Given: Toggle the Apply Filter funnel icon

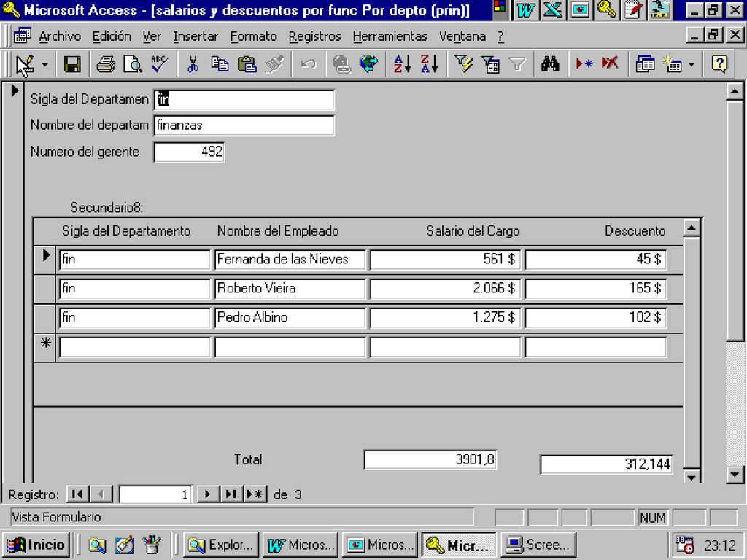Looking at the screenshot, I should click(517, 64).
